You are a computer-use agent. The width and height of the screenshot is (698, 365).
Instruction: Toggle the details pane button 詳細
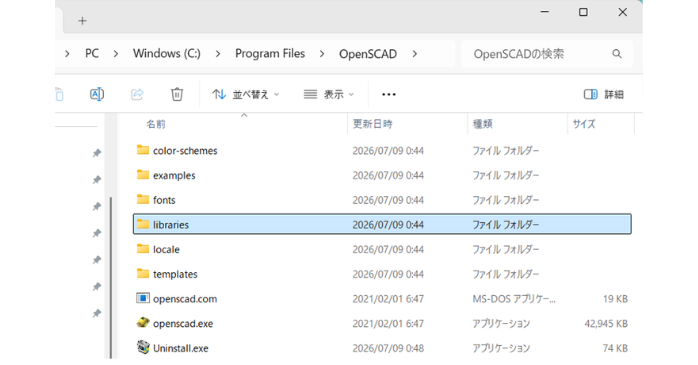click(x=604, y=94)
